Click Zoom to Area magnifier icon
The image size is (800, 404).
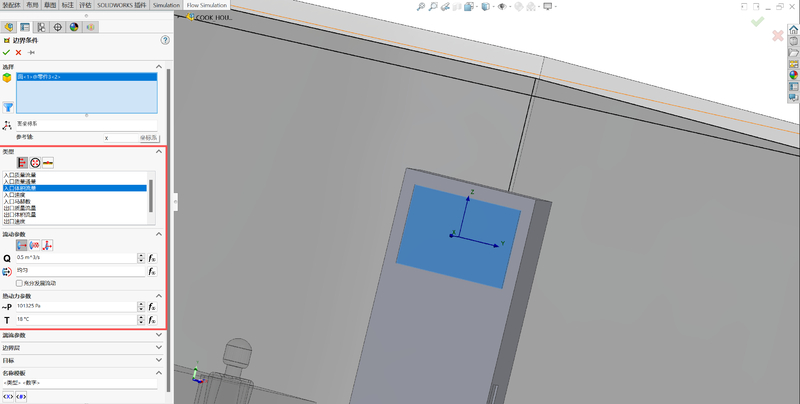433,7
